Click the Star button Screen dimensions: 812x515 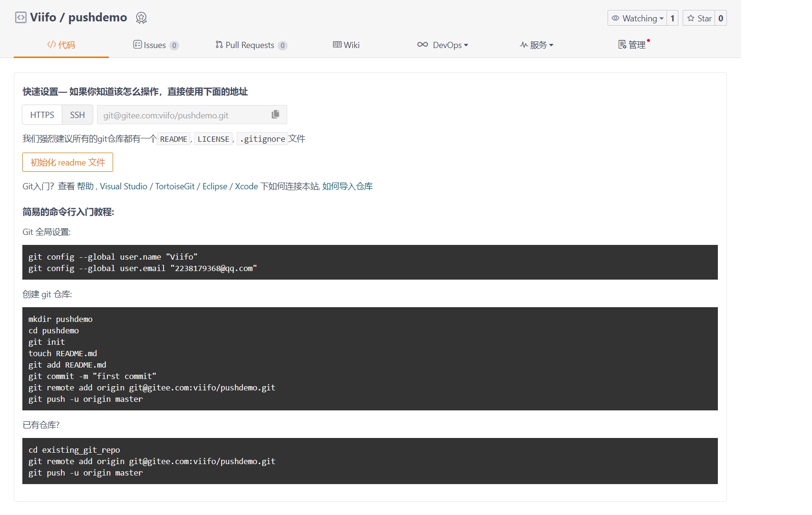(x=699, y=18)
